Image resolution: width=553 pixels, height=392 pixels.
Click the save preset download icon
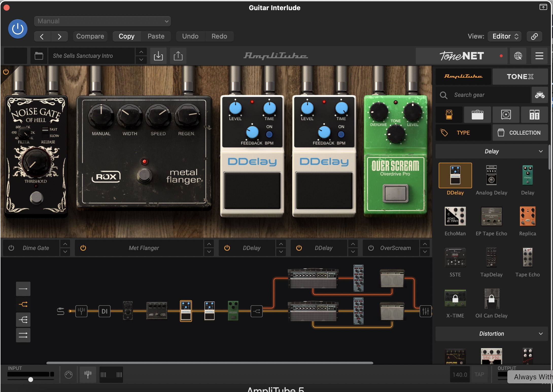tap(158, 56)
